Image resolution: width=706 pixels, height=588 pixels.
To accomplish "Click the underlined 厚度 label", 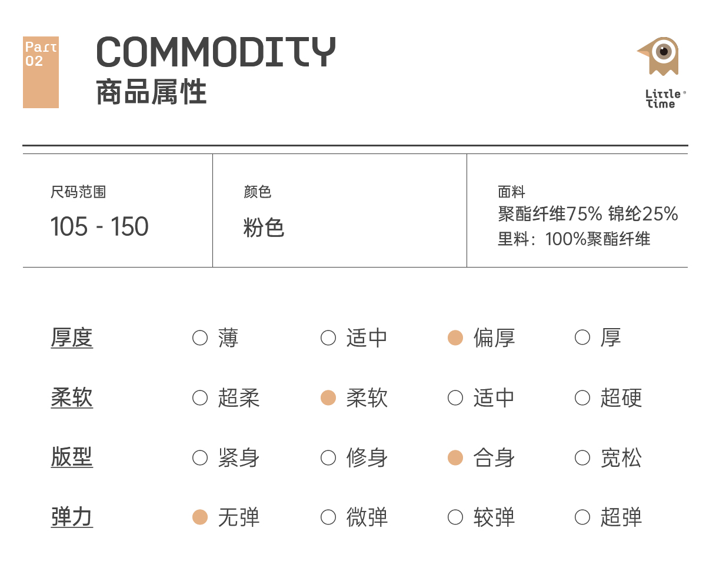I will [x=72, y=338].
